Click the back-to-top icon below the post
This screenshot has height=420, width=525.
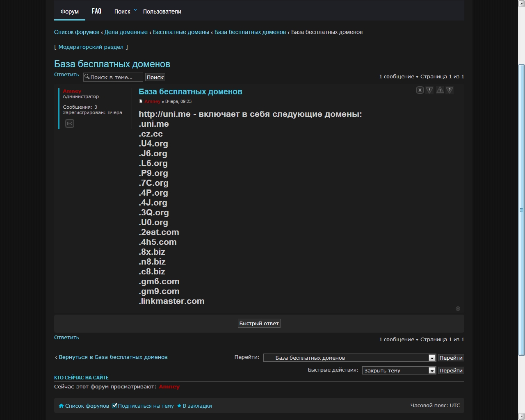click(x=458, y=308)
